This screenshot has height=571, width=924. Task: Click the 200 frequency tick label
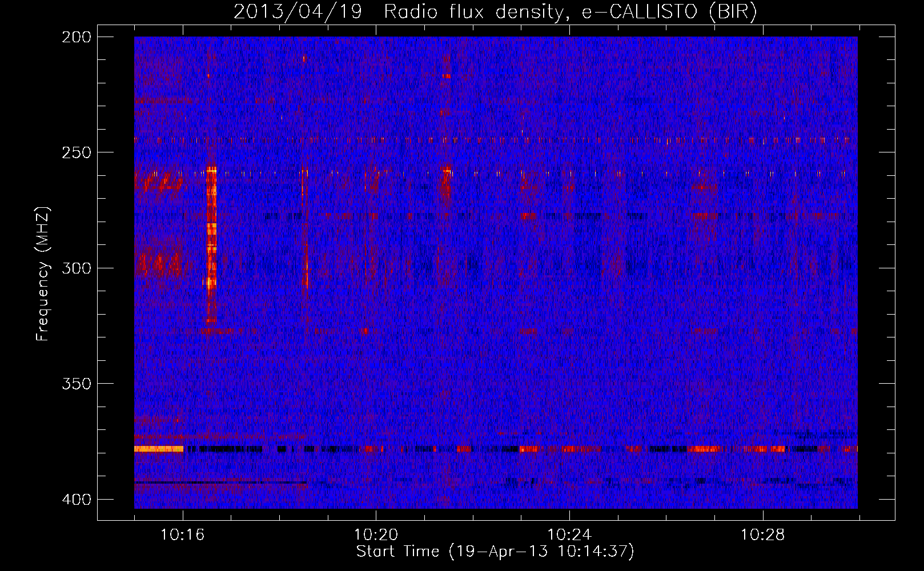(x=77, y=37)
